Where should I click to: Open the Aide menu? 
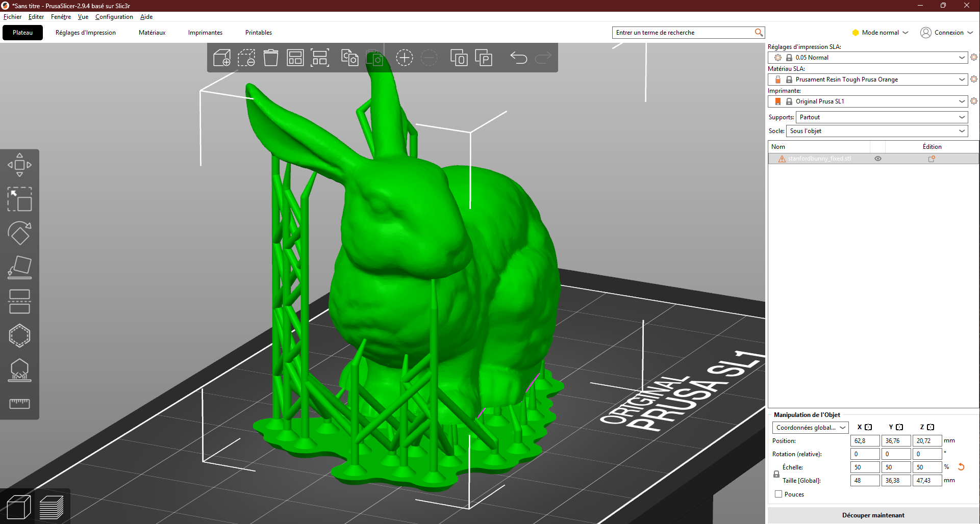(146, 17)
